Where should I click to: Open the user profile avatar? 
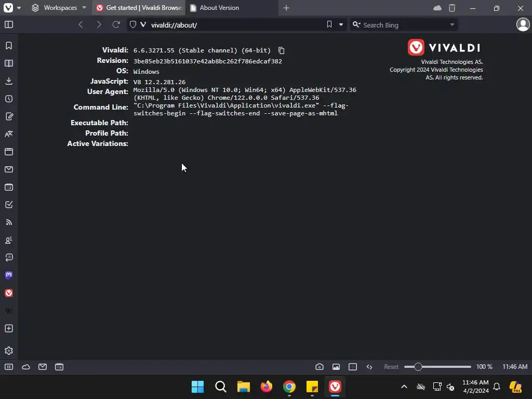523,24
